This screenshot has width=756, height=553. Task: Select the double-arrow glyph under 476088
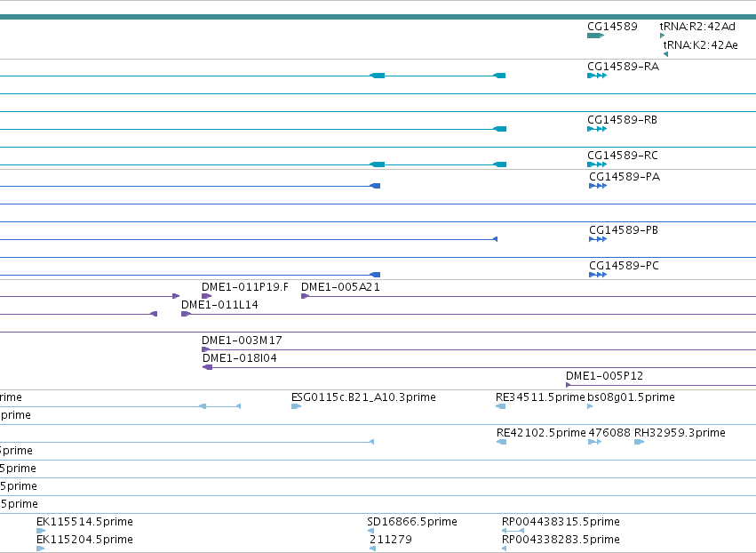point(594,442)
